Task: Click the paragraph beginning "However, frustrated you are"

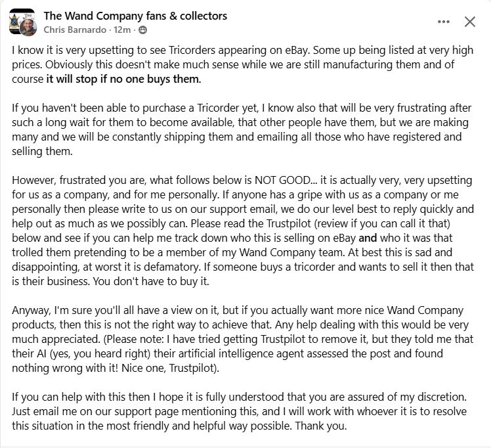Action: pyautogui.click(x=243, y=231)
